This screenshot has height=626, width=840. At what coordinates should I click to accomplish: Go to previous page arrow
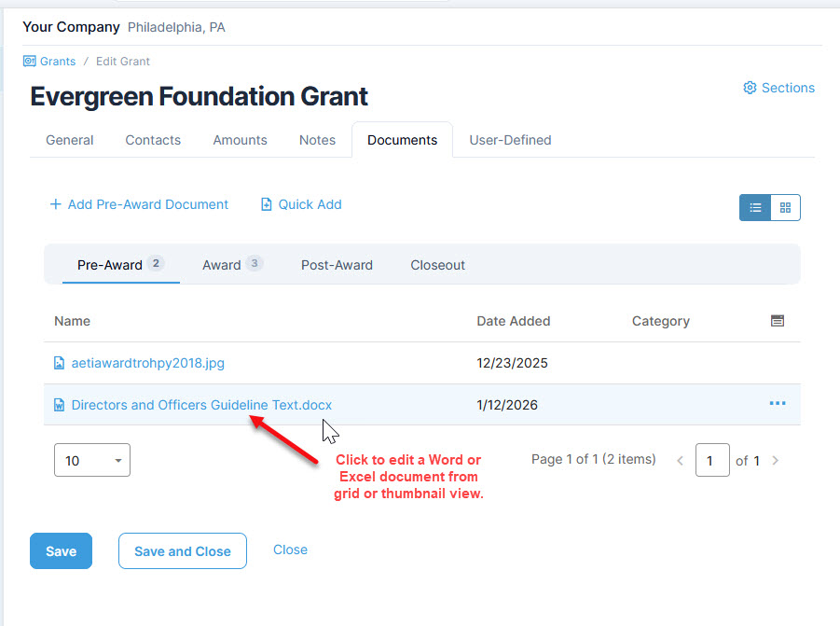coord(680,461)
